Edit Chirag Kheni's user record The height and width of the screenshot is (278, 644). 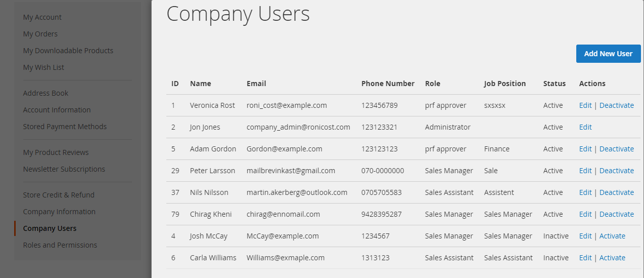[585, 214]
